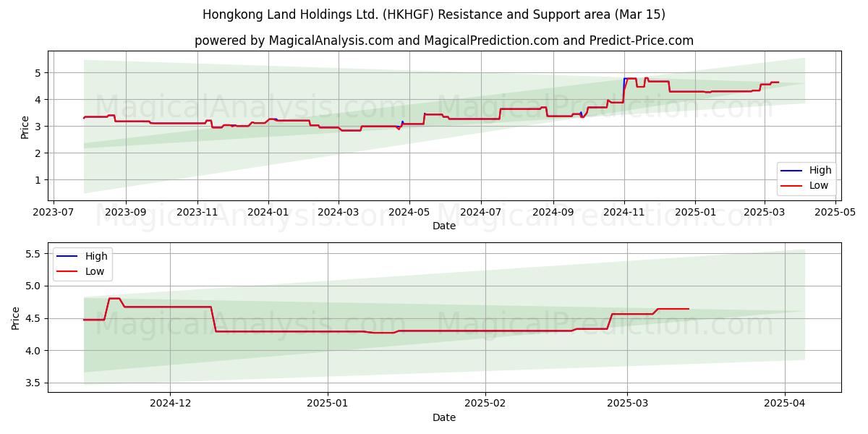This screenshot has height=434, width=868.
Task: Click the '2024-07' tick label
Action: click(481, 212)
